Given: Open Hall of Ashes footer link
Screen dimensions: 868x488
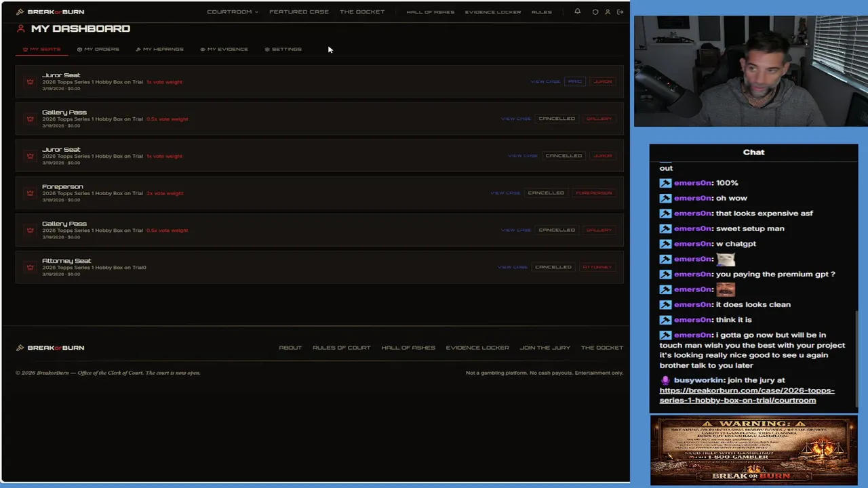Looking at the screenshot, I should (408, 348).
